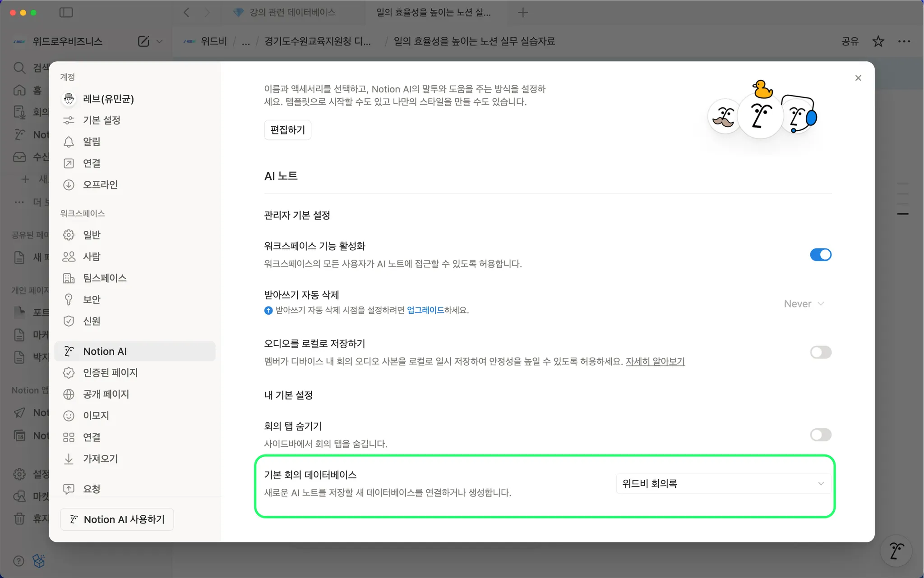The width and height of the screenshot is (924, 578).
Task: Click the duck-topped AI persona avatar
Action: click(x=761, y=115)
